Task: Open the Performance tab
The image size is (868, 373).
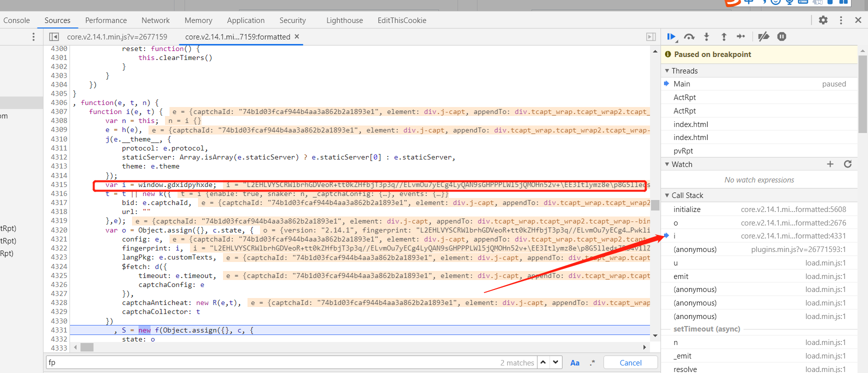Action: coord(106,20)
